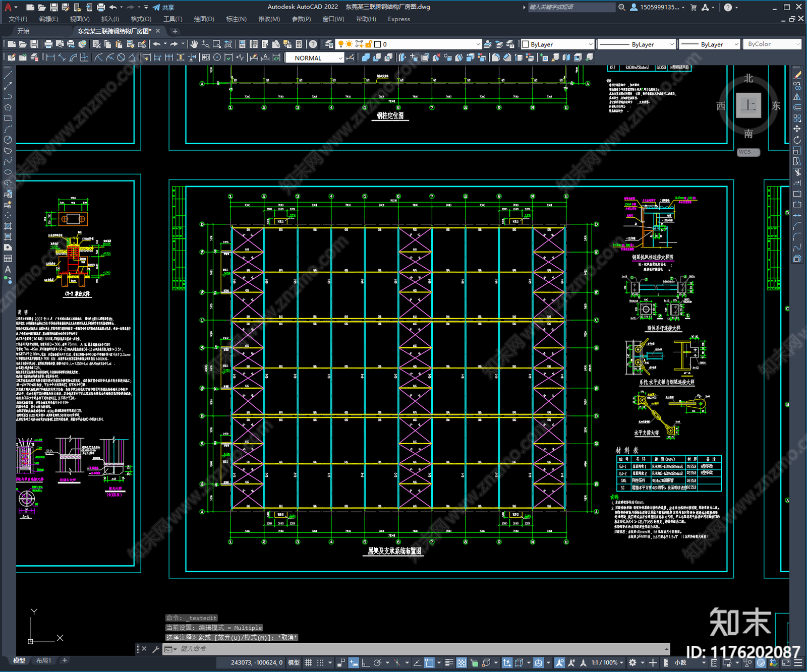
Task: Open Layer Properties Manager icon
Action: pyautogui.click(x=329, y=44)
